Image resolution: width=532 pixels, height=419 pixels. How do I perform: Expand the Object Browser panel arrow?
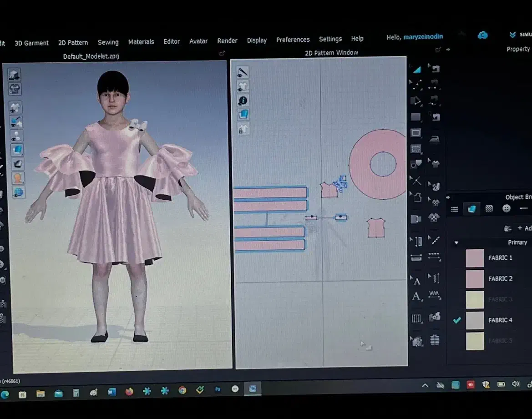(x=448, y=197)
